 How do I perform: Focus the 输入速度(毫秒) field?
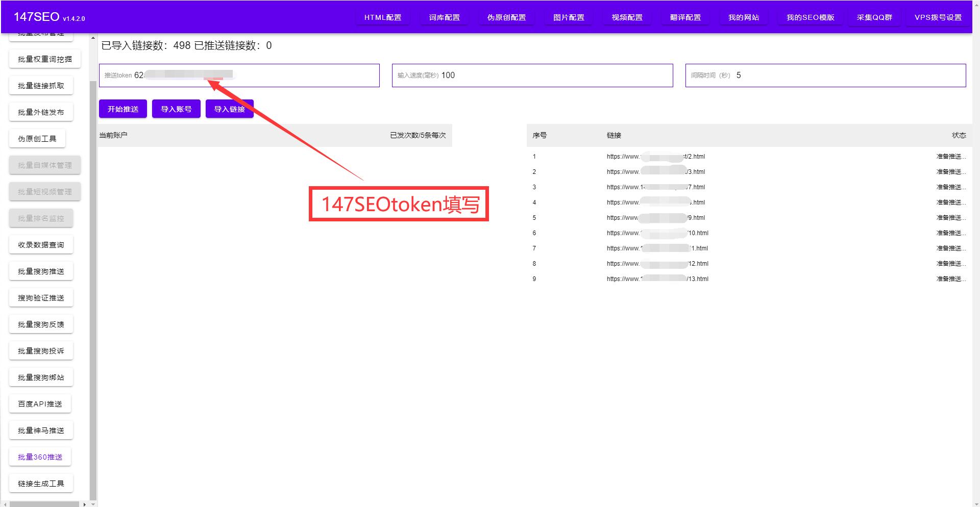coord(551,75)
